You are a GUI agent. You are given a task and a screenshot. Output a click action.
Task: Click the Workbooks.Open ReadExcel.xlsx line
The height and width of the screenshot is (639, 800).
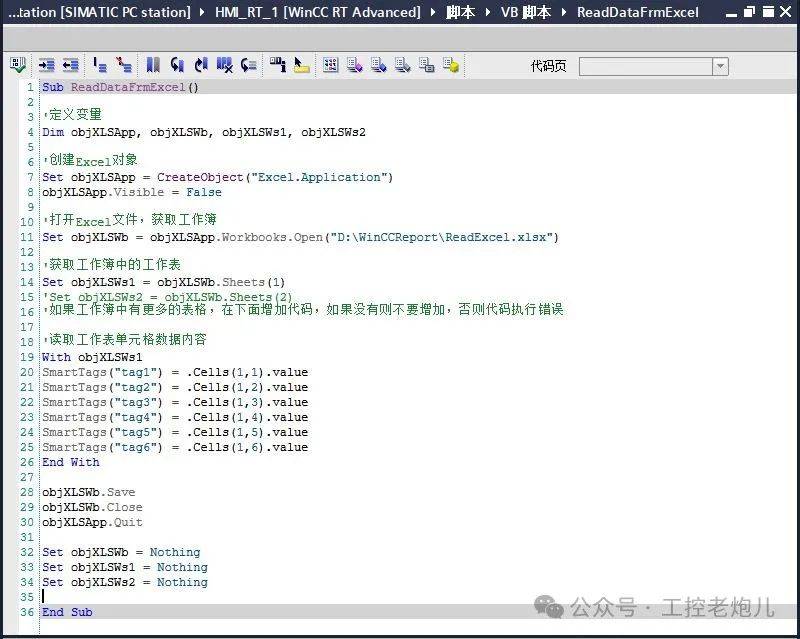point(301,237)
